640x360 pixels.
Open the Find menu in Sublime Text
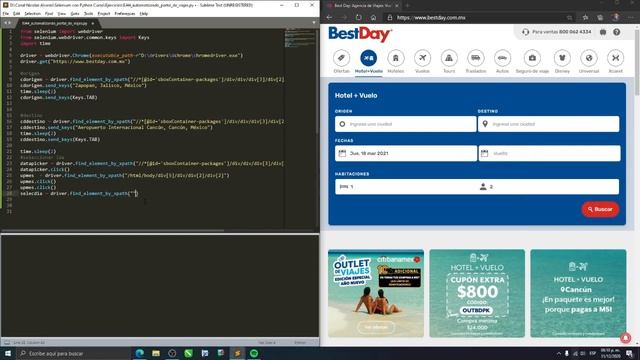pyautogui.click(x=49, y=13)
